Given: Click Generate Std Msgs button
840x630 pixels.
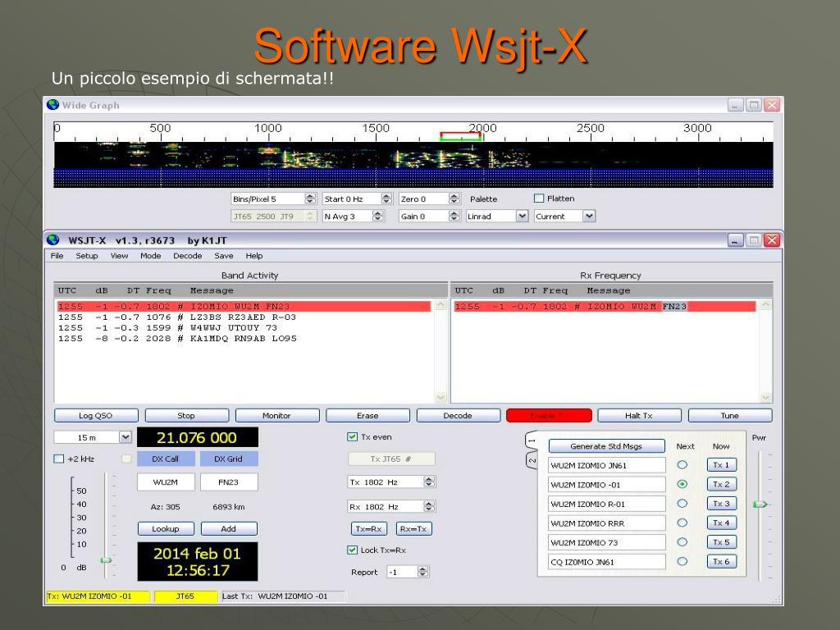Looking at the screenshot, I should click(606, 445).
